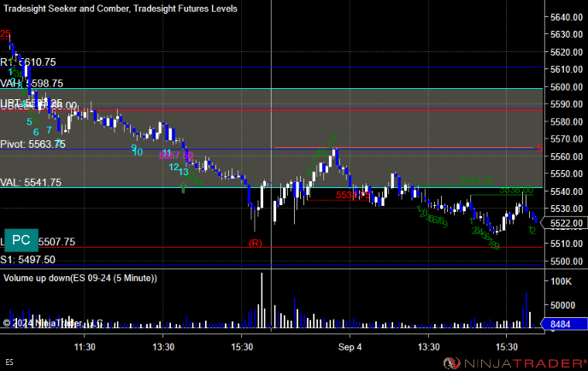The width and height of the screenshot is (588, 371).
Task: Click the PC button on the chart
Action: pos(21,240)
